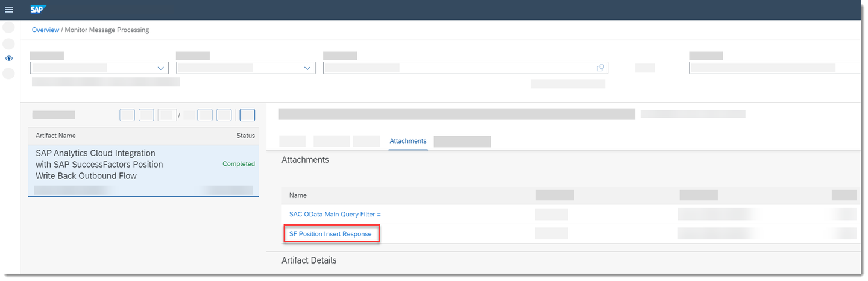This screenshot has width=868, height=281.
Task: Open the Attachments tab
Action: coord(408,141)
